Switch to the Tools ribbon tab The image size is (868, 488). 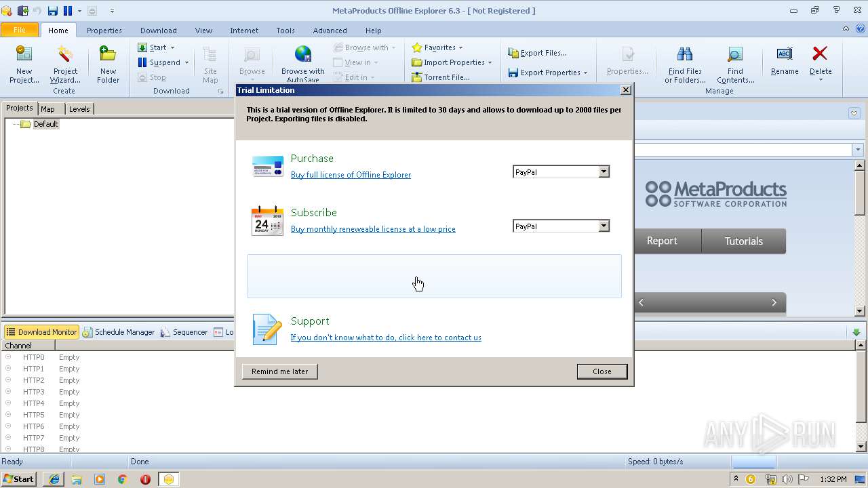click(x=285, y=30)
